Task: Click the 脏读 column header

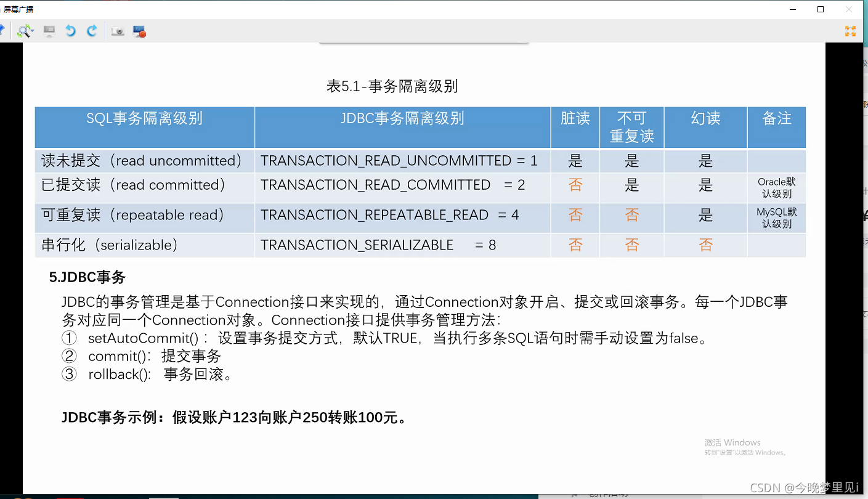Action: pyautogui.click(x=575, y=128)
